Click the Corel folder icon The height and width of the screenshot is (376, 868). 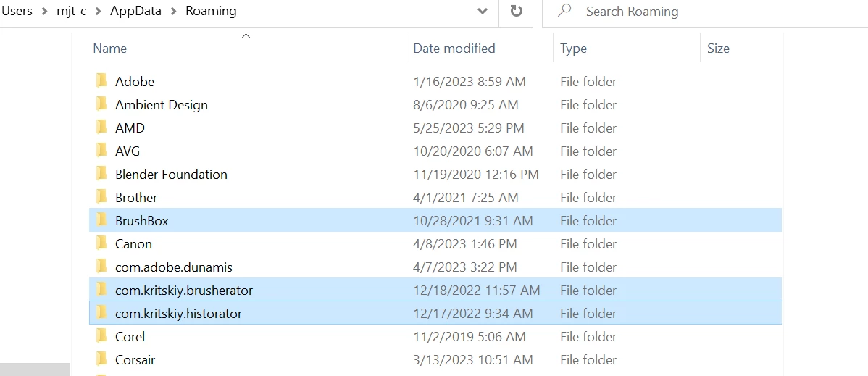[101, 337]
